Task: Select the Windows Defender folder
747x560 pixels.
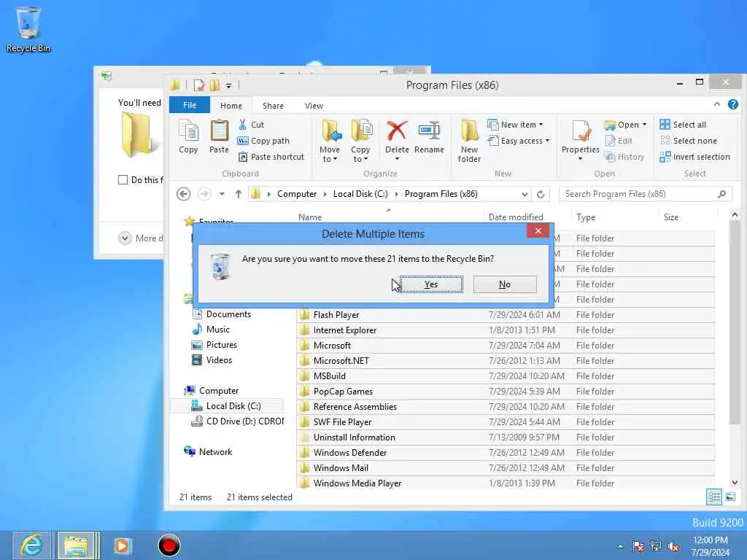Action: tap(506, 452)
